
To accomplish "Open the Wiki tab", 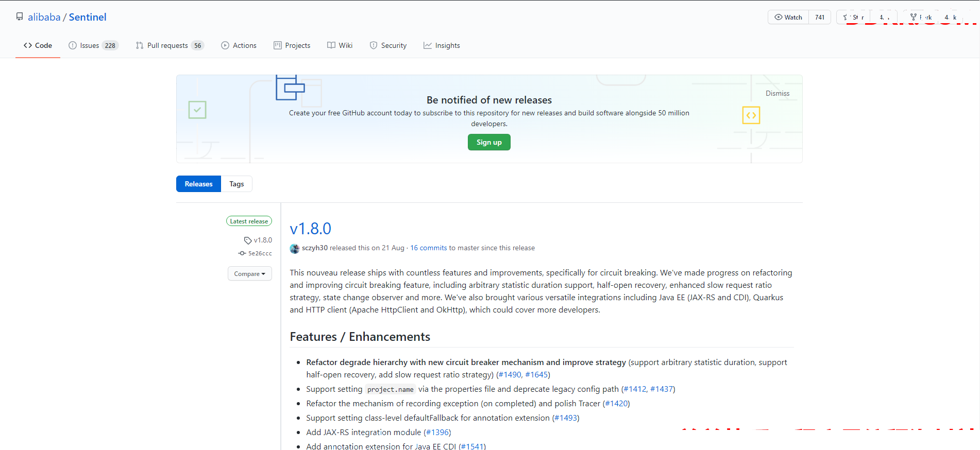I will click(340, 45).
